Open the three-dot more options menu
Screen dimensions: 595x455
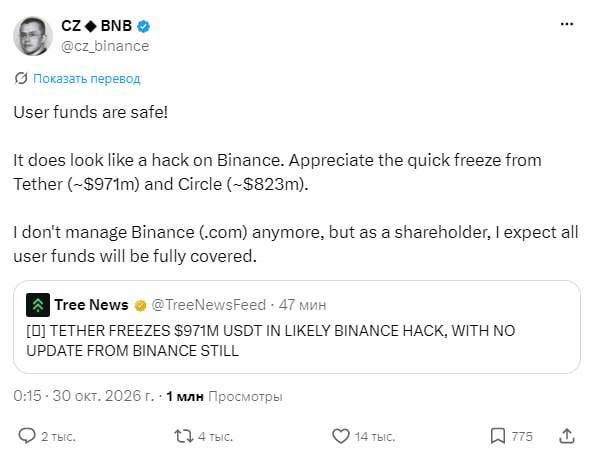click(567, 24)
